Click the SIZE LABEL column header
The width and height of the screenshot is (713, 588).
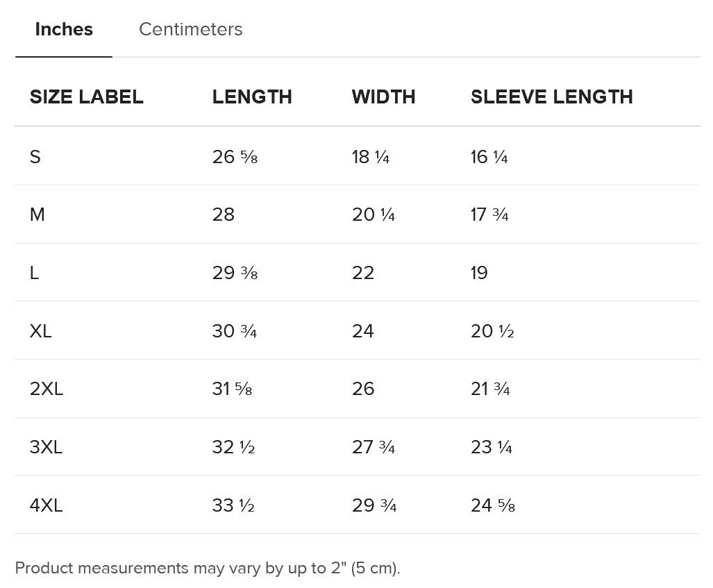coord(87,96)
